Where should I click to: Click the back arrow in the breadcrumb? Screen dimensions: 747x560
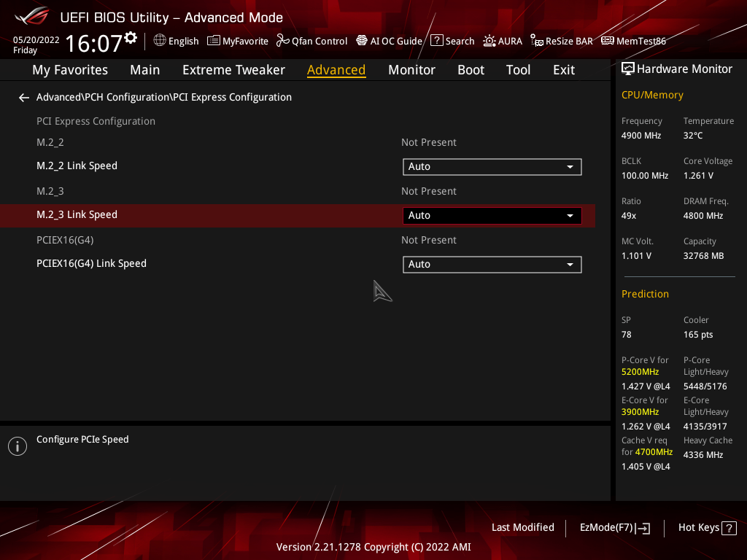click(x=24, y=98)
